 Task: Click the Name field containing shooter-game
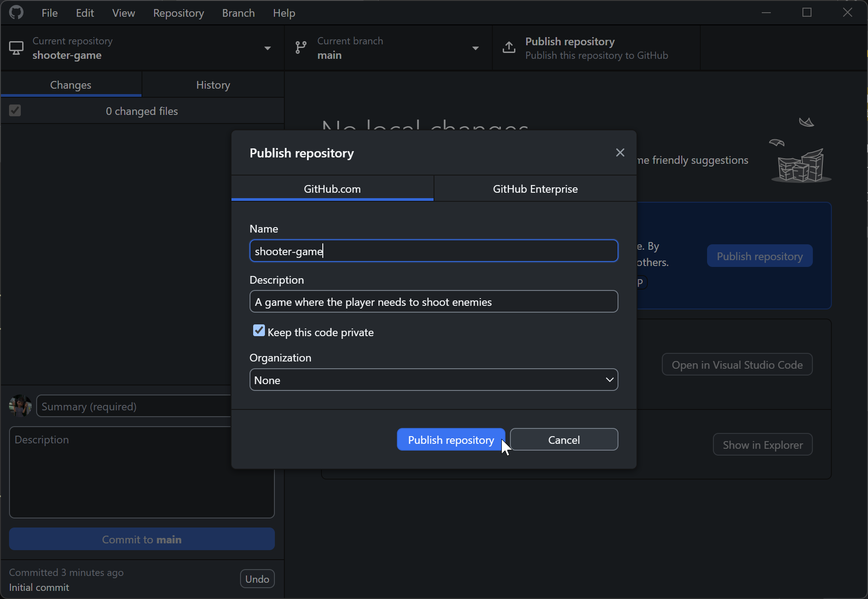pos(434,251)
